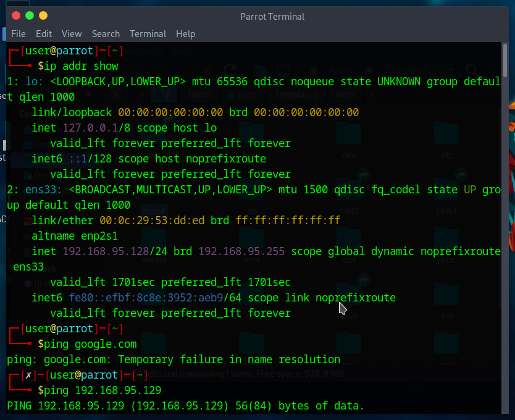
Task: Click the "mtu 1500" value
Action: pos(303,190)
